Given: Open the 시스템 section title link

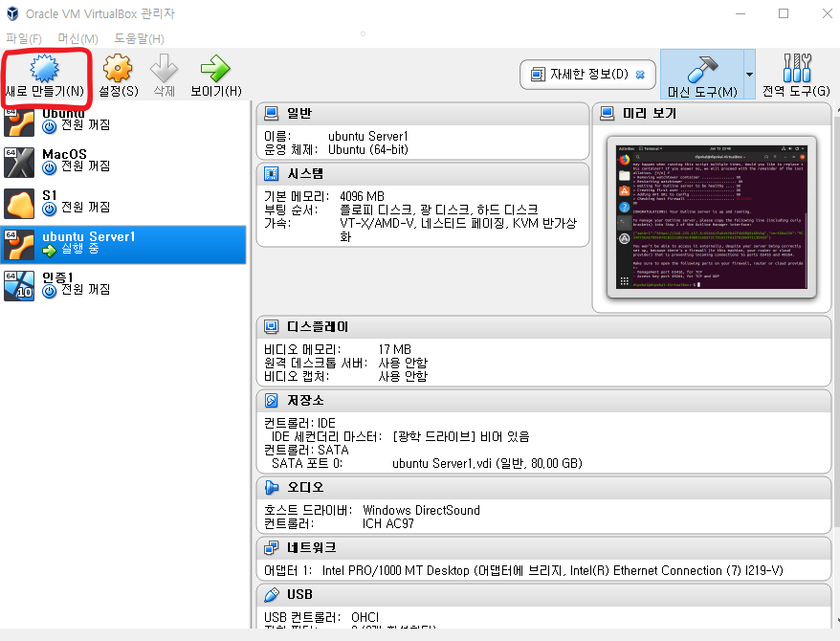Looking at the screenshot, I should pos(305,174).
